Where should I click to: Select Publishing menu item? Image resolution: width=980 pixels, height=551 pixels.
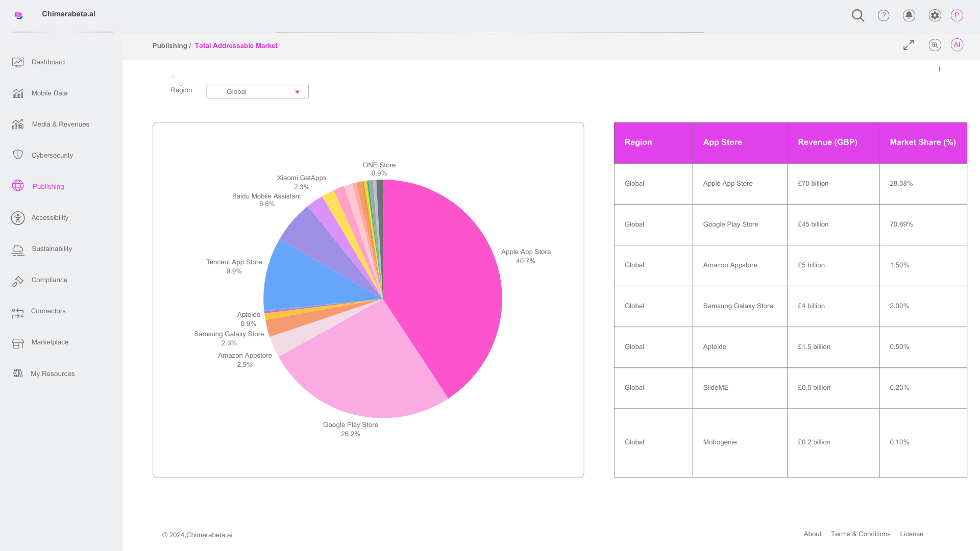click(x=48, y=187)
